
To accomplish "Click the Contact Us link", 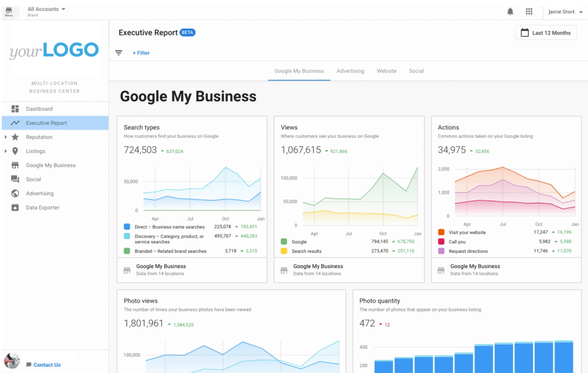I will click(46, 365).
